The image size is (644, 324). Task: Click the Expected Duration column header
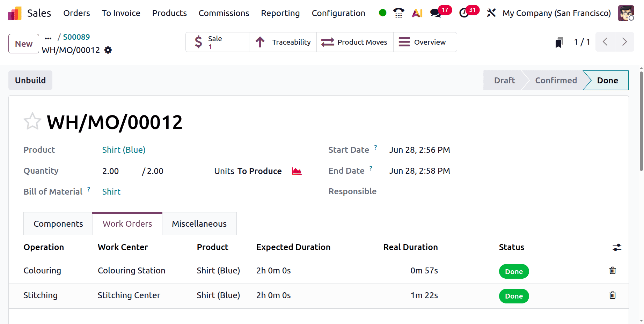point(293,247)
